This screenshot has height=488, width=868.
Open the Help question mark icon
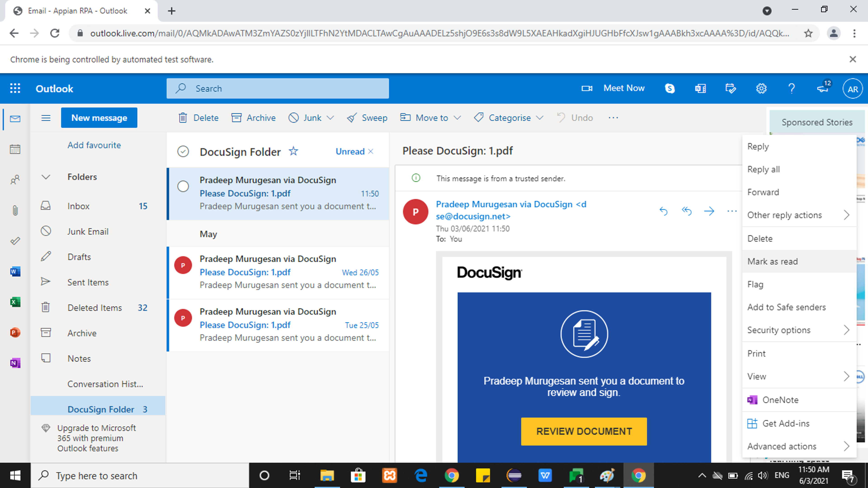coord(792,88)
